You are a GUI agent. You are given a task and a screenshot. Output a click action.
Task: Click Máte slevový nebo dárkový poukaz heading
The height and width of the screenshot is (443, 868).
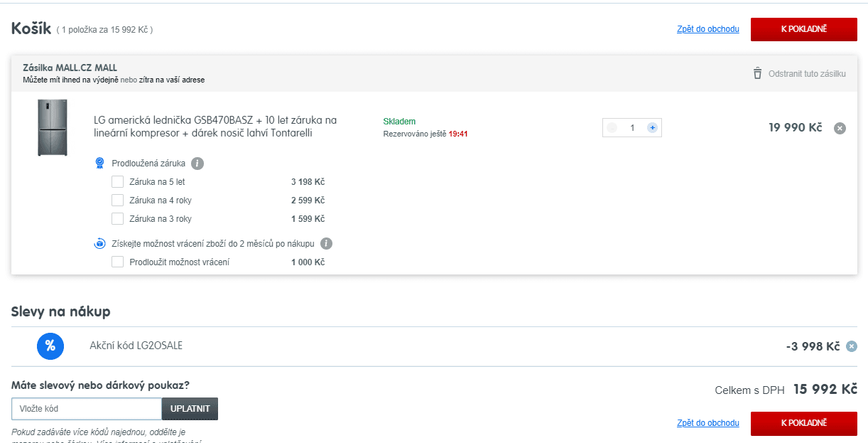point(100,385)
